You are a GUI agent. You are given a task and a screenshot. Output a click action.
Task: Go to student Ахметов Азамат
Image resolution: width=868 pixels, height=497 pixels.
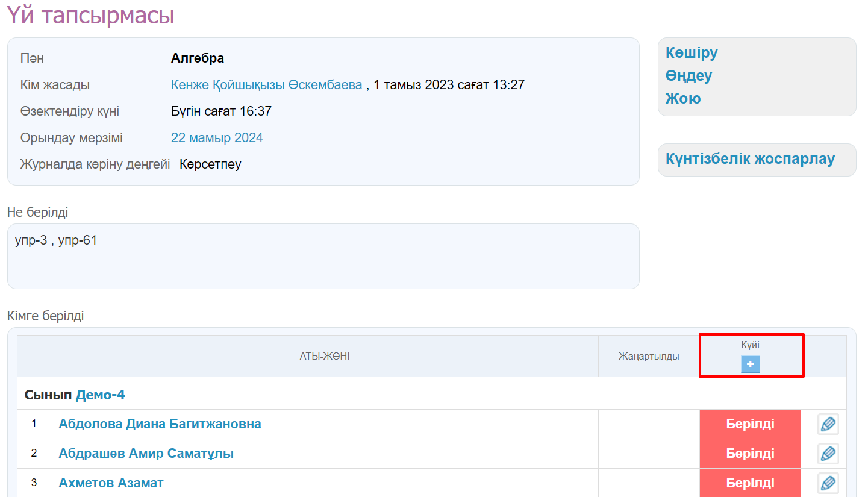pos(111,483)
